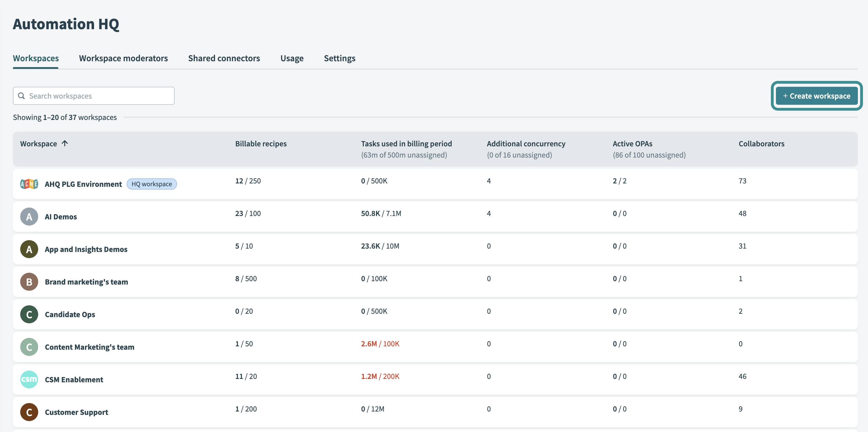Click the HQ workspace badge

[152, 184]
